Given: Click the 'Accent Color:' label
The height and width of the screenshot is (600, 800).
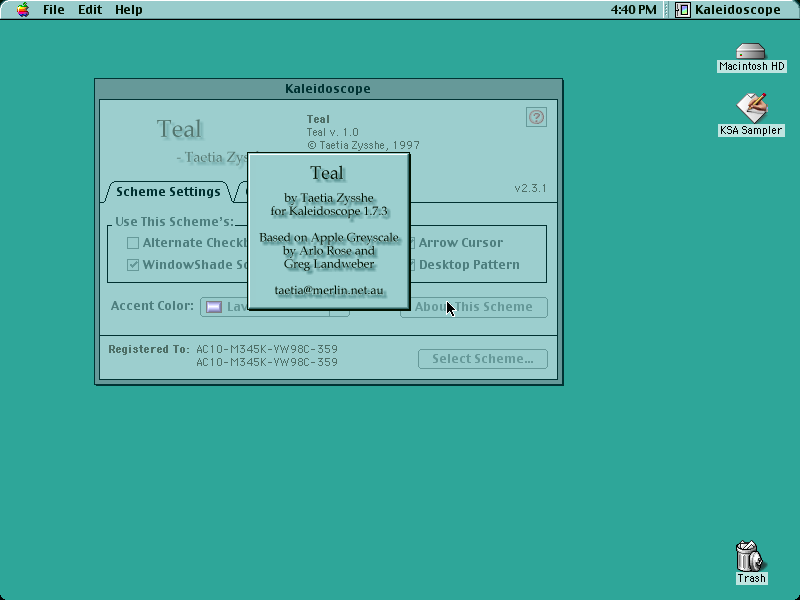Looking at the screenshot, I should (153, 306).
